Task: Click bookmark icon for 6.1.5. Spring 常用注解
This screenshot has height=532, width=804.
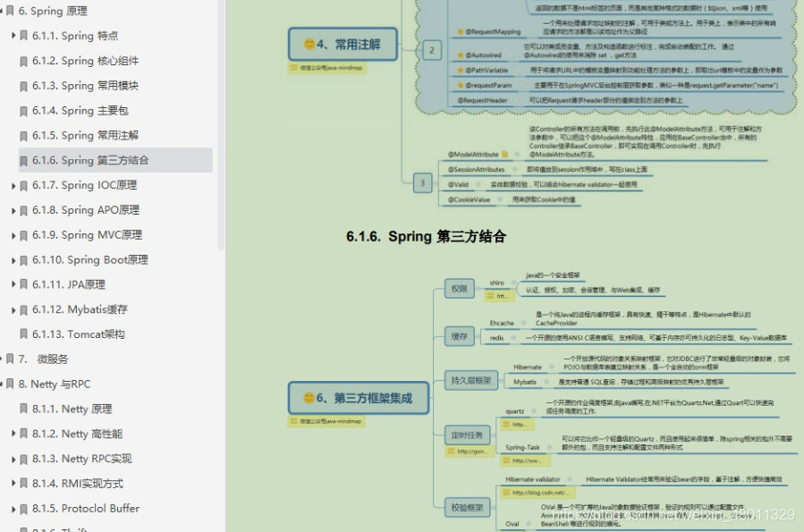Action: point(23,136)
